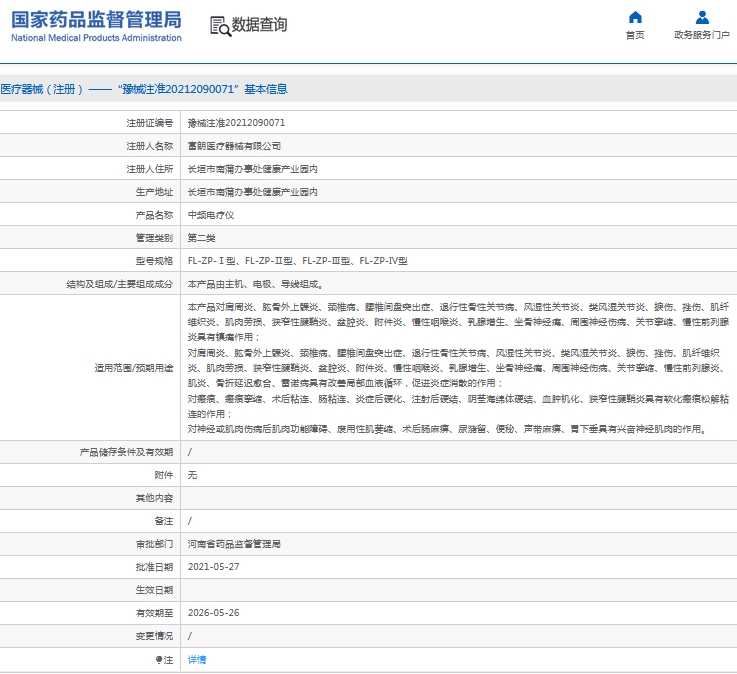This screenshot has height=674, width=737.
Task: Click the 数据查询 search document icon
Action: (220, 26)
